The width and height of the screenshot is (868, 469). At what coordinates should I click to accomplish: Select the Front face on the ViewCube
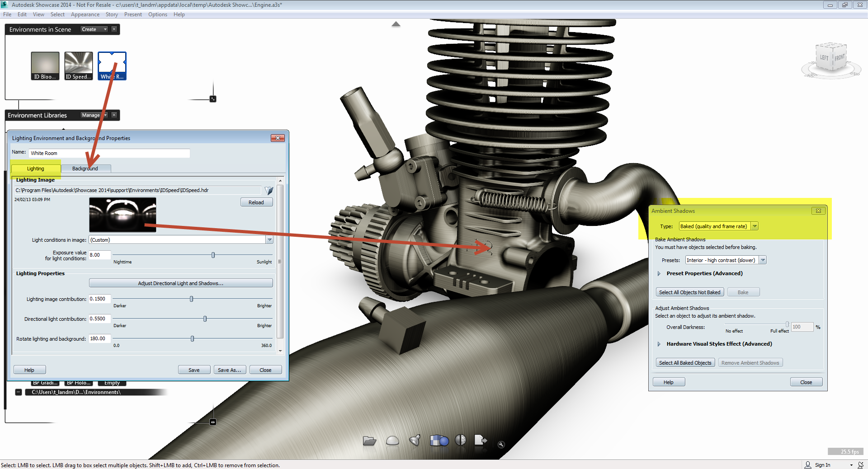840,58
